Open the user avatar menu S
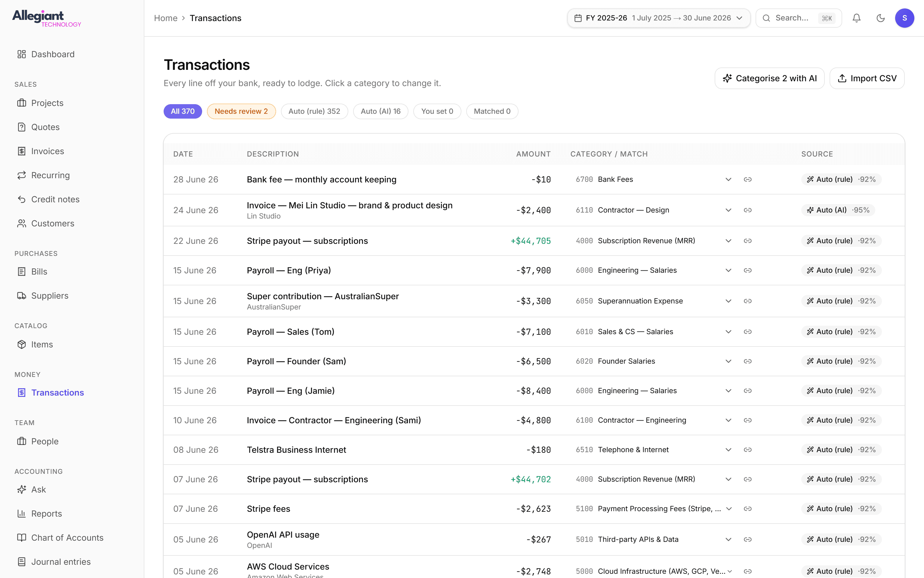The width and height of the screenshot is (924, 578). click(x=904, y=18)
